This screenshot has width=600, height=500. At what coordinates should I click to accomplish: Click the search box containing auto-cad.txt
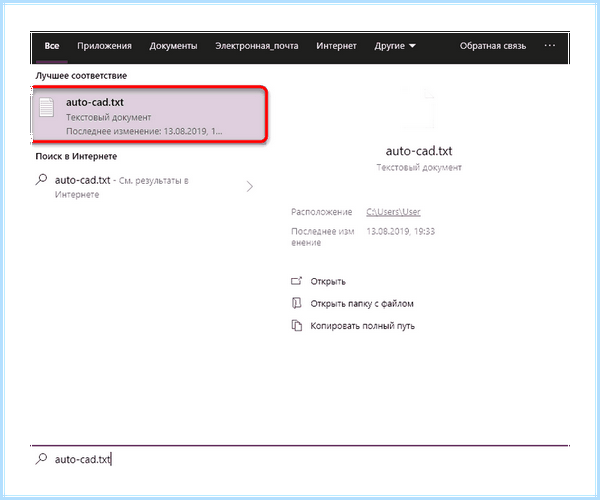300,459
